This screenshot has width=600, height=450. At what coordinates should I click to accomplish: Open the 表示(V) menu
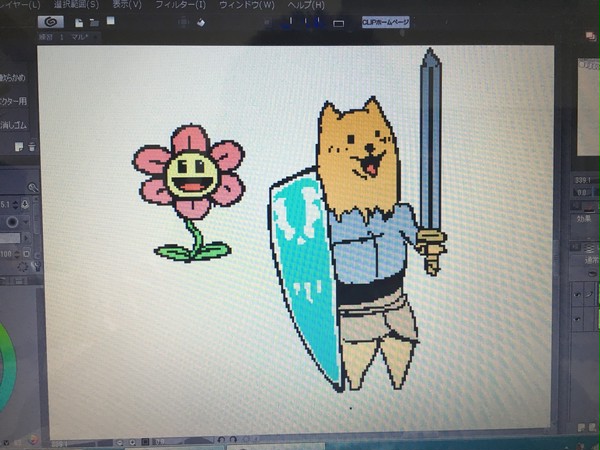(x=127, y=5)
